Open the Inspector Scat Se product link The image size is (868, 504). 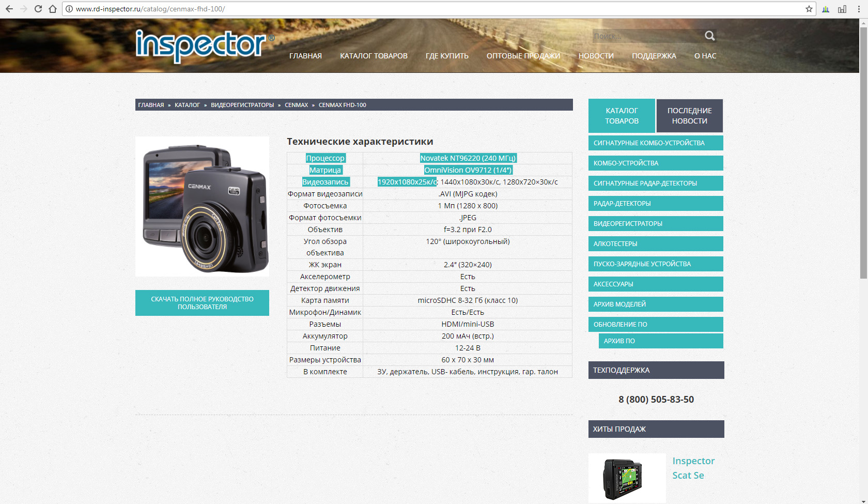point(693,468)
